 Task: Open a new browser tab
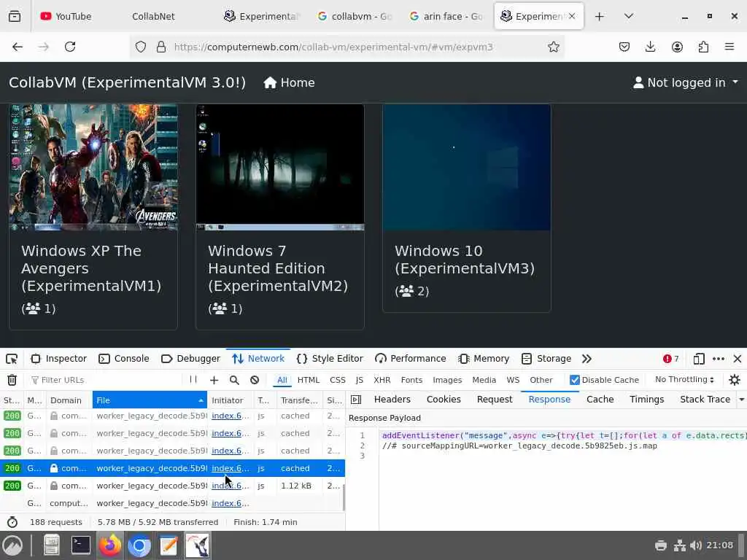click(600, 16)
